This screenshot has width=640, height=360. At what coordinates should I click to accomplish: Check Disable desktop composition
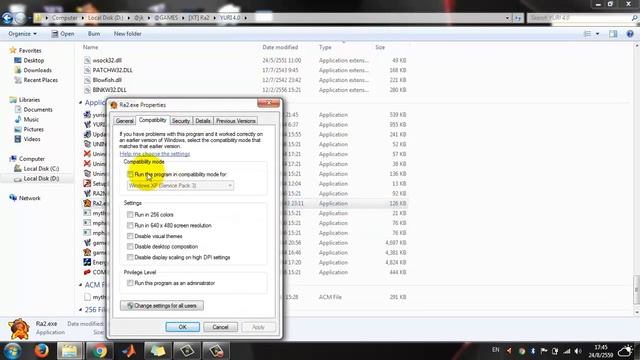point(130,247)
